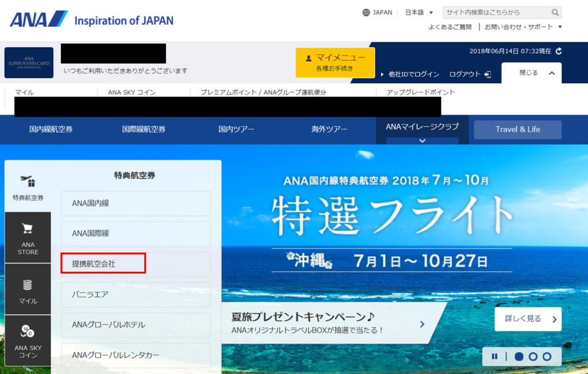Click the 他社IDでログイン arrow link
Image resolution: width=588 pixels, height=374 pixels.
click(410, 74)
